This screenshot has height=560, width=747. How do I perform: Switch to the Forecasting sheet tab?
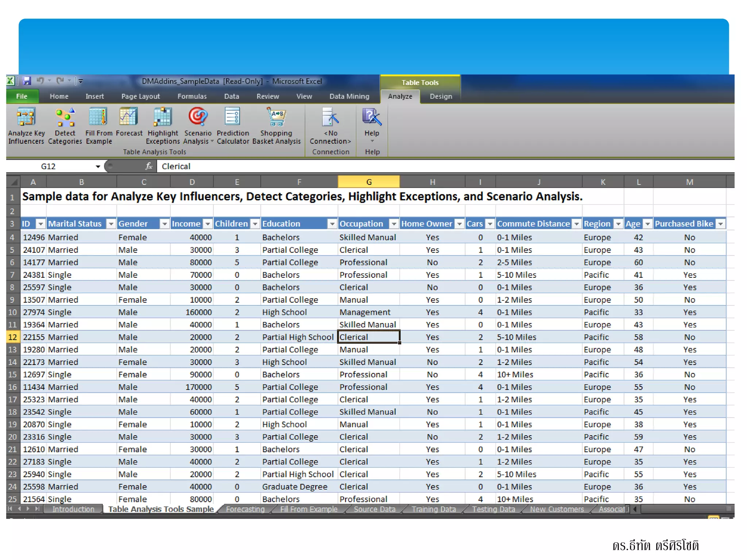point(245,509)
